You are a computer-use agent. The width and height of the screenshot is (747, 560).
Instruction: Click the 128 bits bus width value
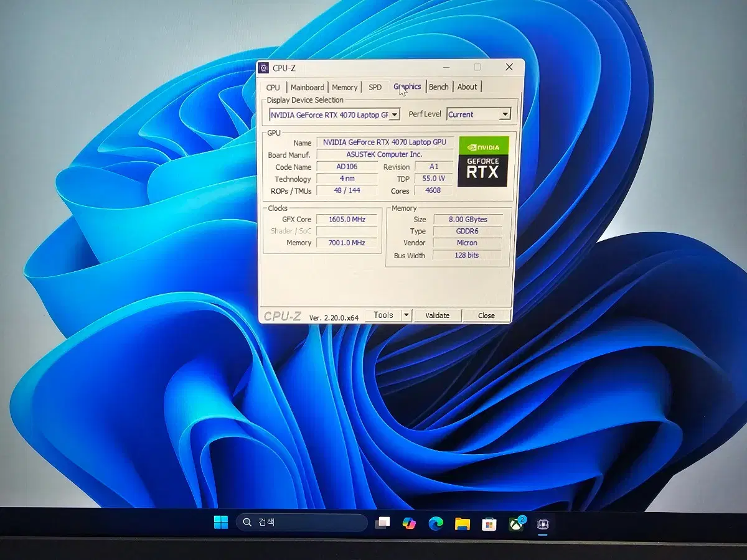click(467, 255)
